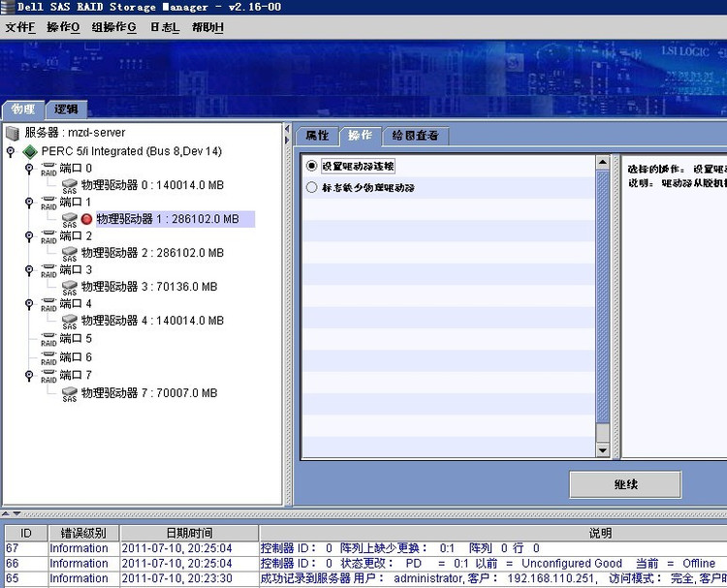Switch to the 逻辑 view tab
727x588 pixels.
click(66, 109)
